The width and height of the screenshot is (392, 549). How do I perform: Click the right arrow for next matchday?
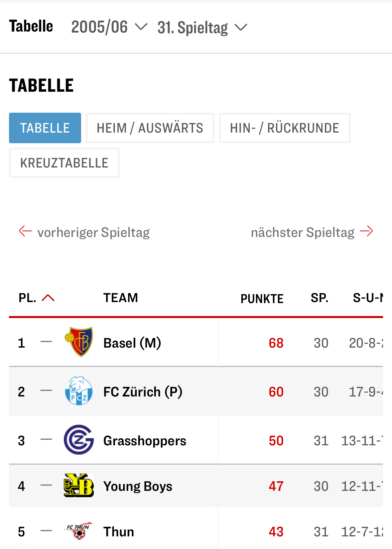tap(366, 231)
